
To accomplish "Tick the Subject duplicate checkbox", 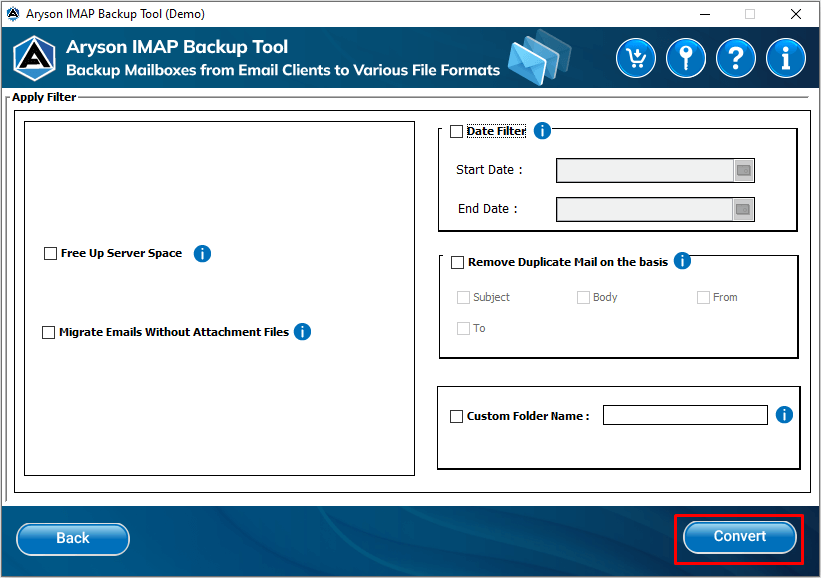I will (463, 297).
